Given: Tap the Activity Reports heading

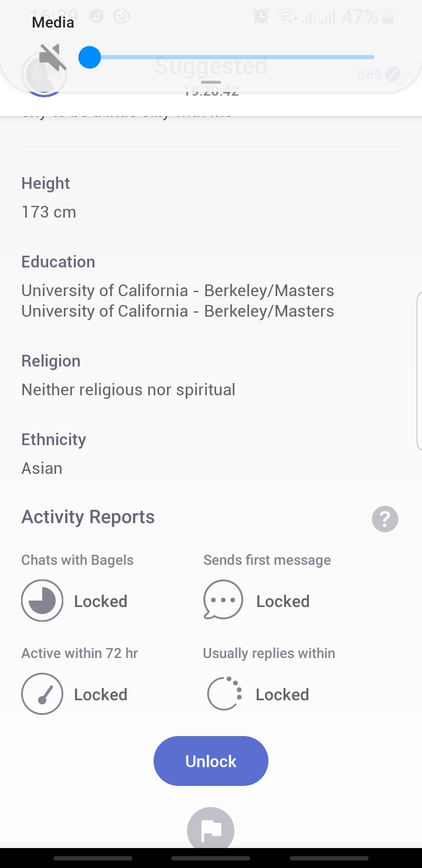Looking at the screenshot, I should tap(88, 517).
